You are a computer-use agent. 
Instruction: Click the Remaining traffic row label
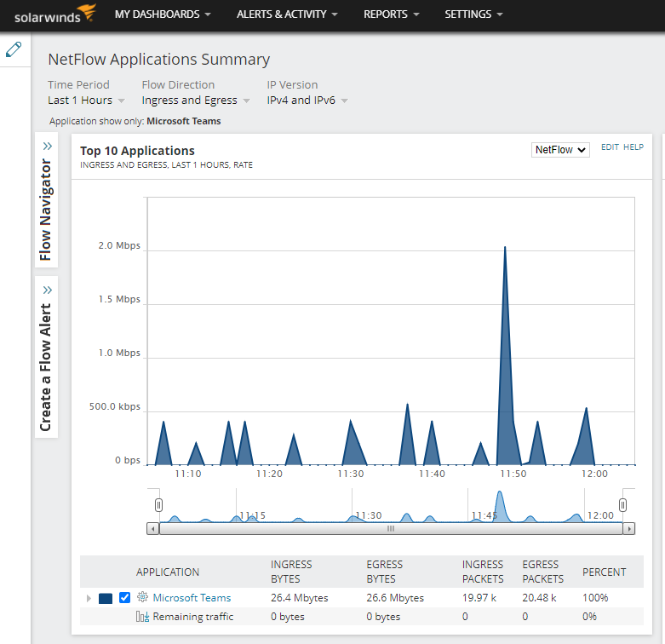coord(193,617)
